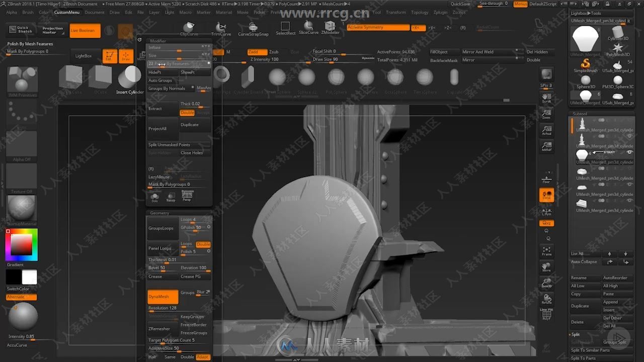Select the SliceCurve brush icon
Viewport: 644px width, 362px height.
pyautogui.click(x=308, y=28)
